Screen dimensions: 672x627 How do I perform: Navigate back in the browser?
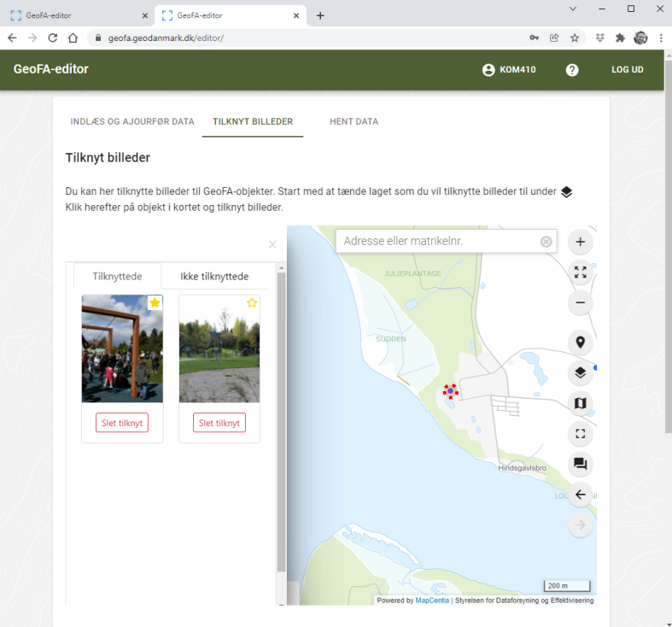(x=12, y=38)
